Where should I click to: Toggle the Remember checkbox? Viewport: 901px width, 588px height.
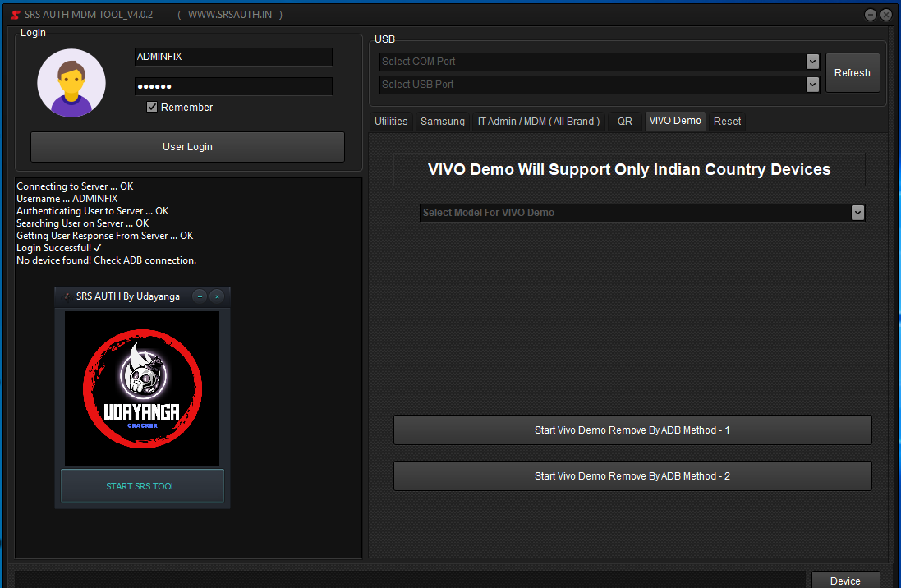[152, 107]
